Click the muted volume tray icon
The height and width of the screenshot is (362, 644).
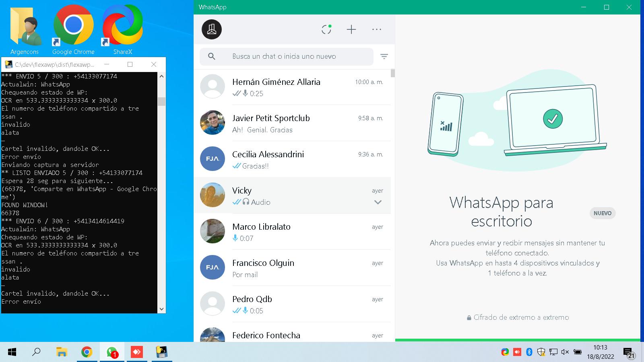(x=565, y=352)
